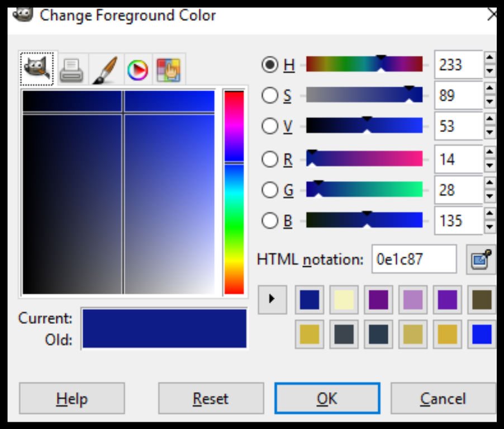
Task: Increase the R value with up arrow
Action: coord(489,152)
